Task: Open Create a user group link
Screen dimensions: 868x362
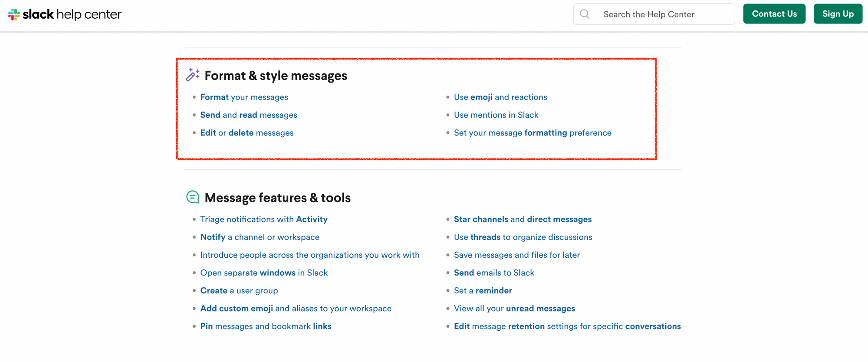Action: [239, 290]
